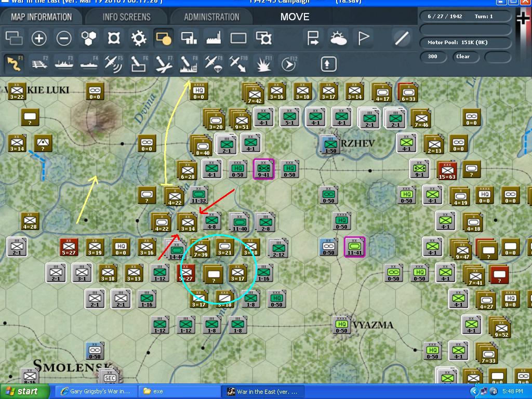The image size is (532, 399).
Task: Click the flag-with-arrow icon
Action: click(x=312, y=38)
